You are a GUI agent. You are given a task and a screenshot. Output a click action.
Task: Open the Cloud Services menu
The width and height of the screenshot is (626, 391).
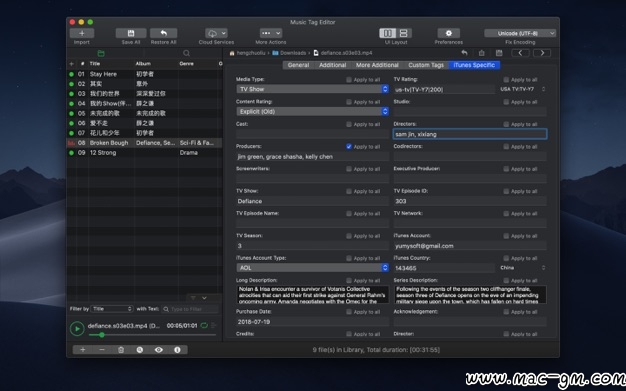click(216, 33)
